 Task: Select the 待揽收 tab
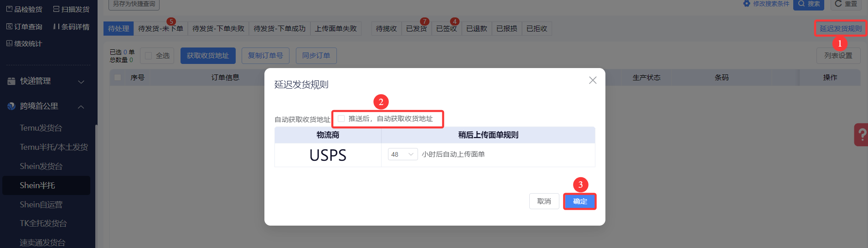pyautogui.click(x=387, y=28)
